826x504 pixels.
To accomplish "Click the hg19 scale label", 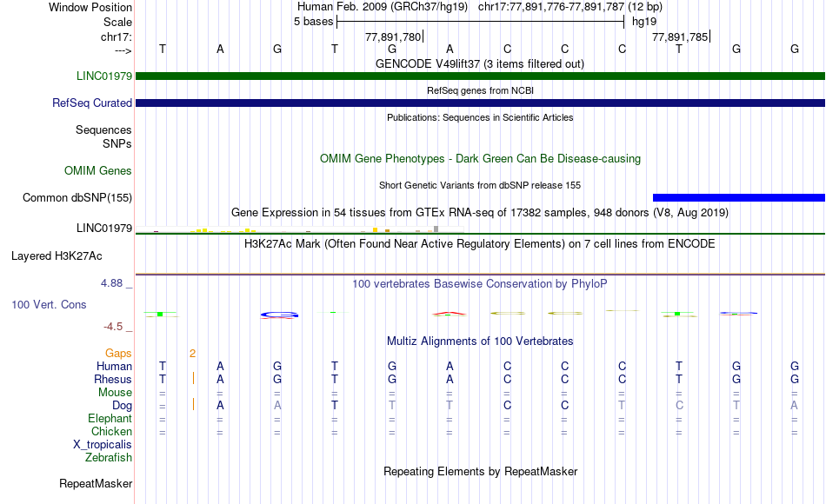I will [x=644, y=22].
